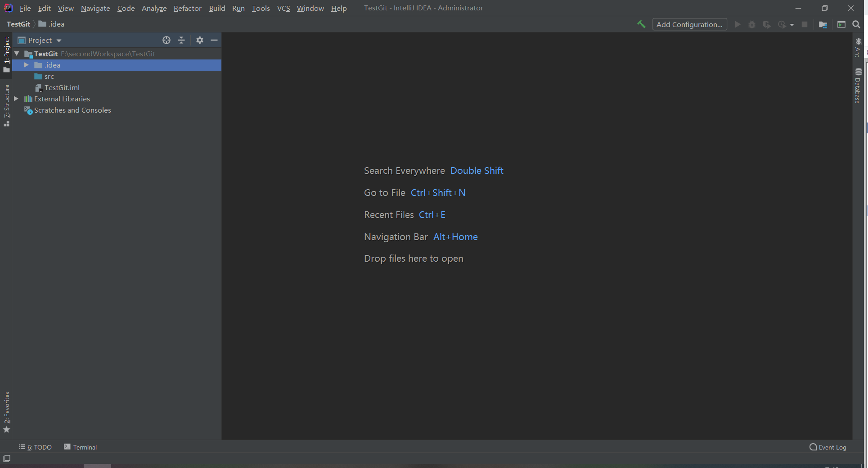Hide the Project tool window
The image size is (868, 468).
[214, 40]
